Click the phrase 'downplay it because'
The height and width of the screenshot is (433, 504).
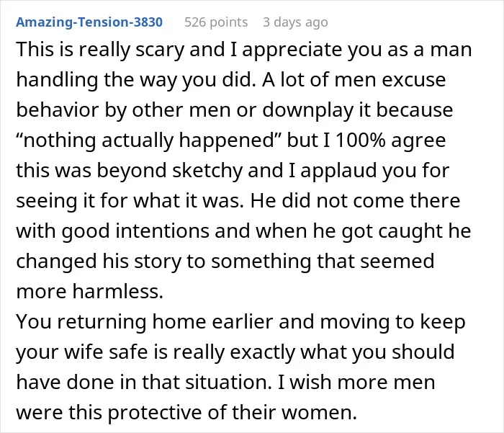coord(357,110)
